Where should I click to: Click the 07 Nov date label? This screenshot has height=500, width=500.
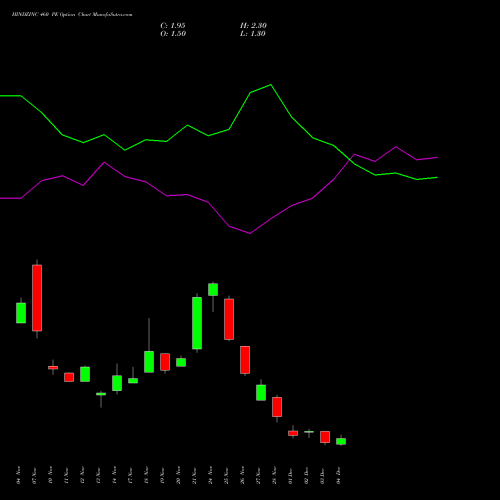click(x=34, y=476)
